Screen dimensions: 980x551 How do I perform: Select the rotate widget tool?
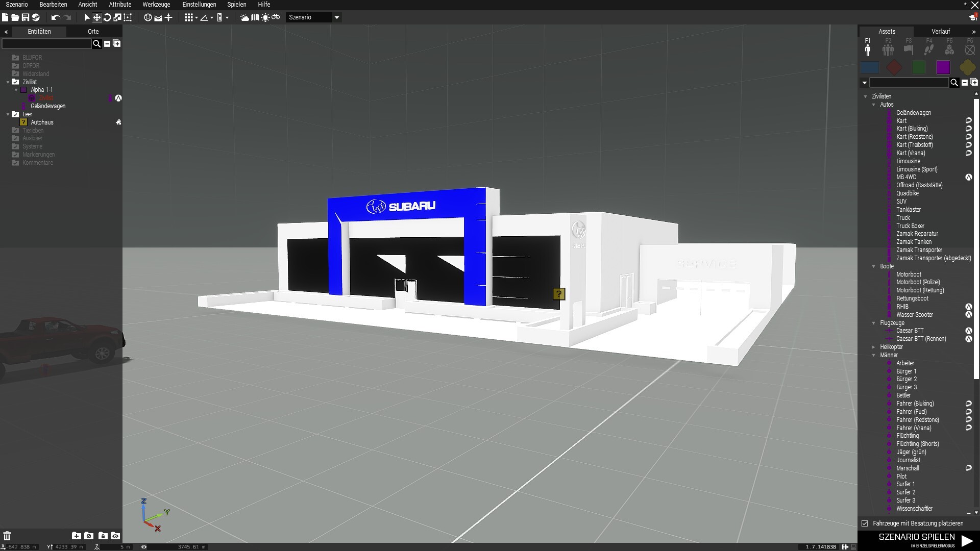click(107, 17)
